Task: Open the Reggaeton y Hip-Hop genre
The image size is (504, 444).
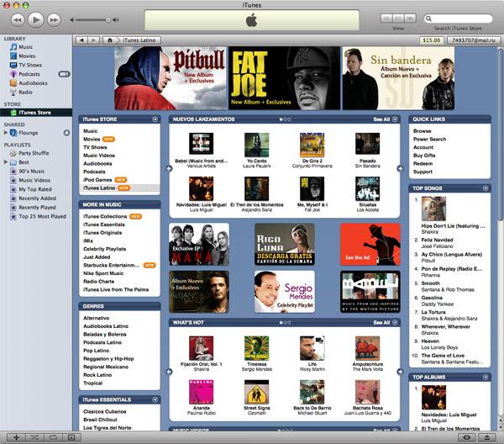Action: click(x=108, y=359)
